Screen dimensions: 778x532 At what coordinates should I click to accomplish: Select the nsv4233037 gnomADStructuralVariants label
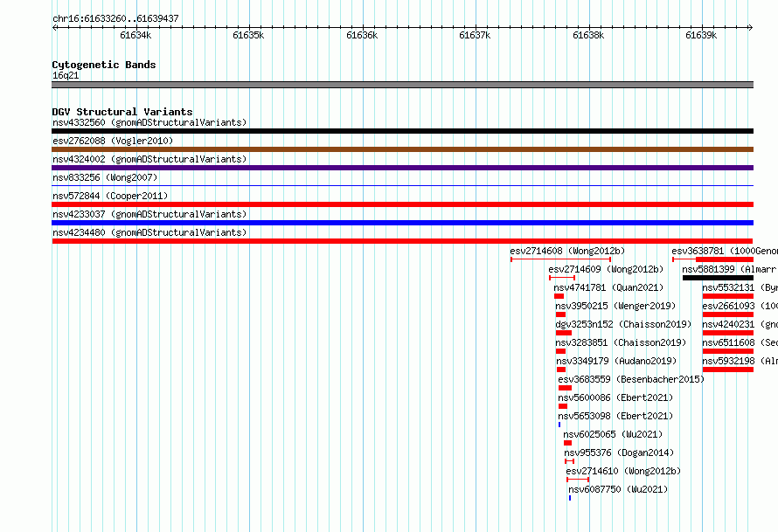149,214
